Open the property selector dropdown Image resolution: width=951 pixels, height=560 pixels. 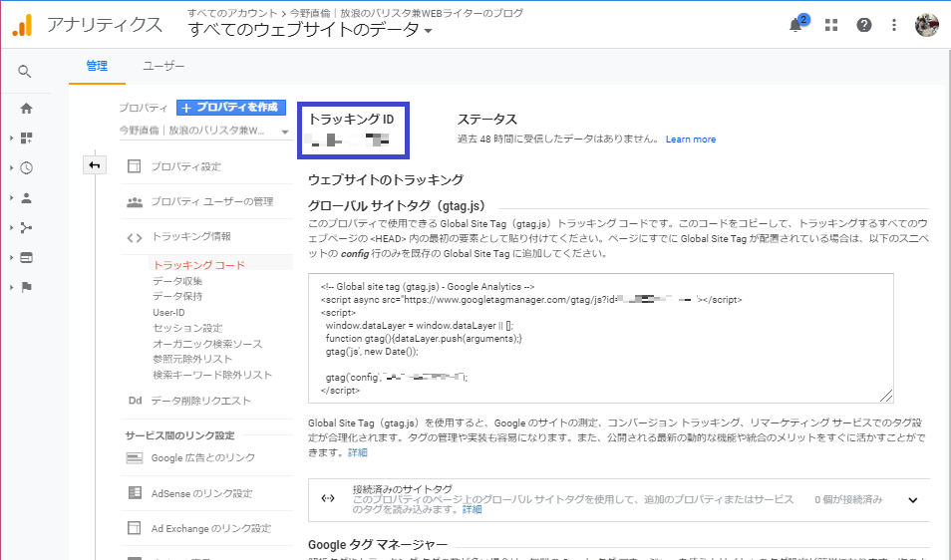204,131
